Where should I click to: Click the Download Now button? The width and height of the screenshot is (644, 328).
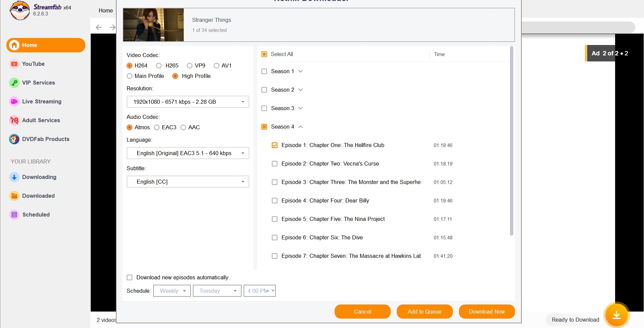click(486, 312)
